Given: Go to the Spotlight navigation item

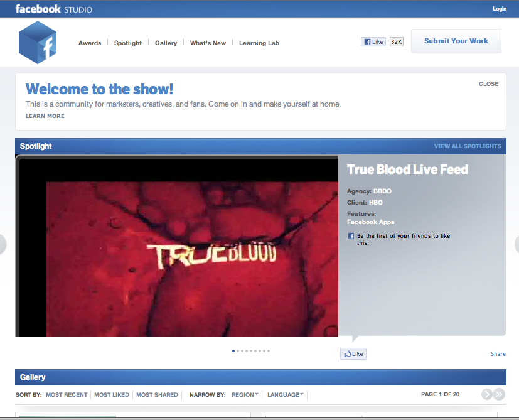Looking at the screenshot, I should click(128, 43).
